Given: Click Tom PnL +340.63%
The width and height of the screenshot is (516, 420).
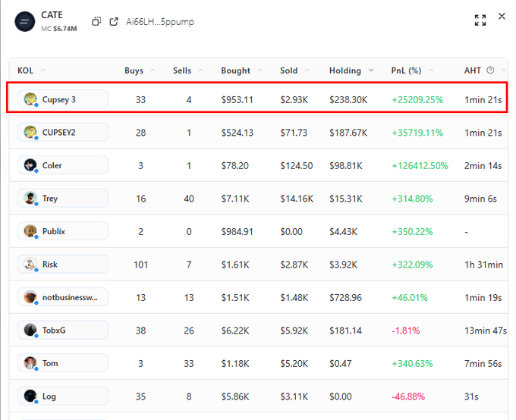Looking at the screenshot, I should (412, 363).
